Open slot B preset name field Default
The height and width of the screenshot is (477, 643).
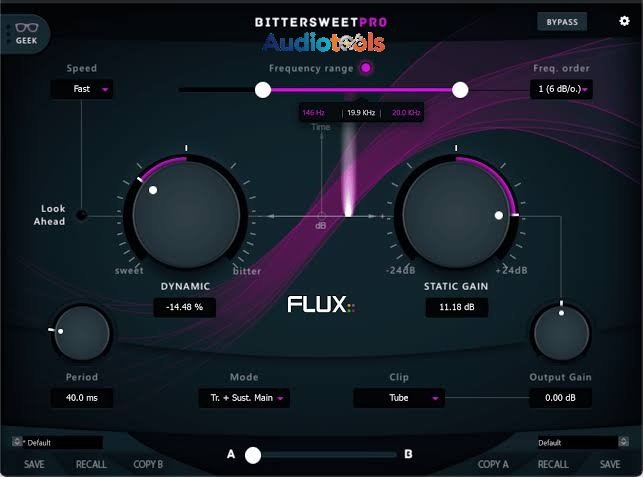(x=577, y=443)
